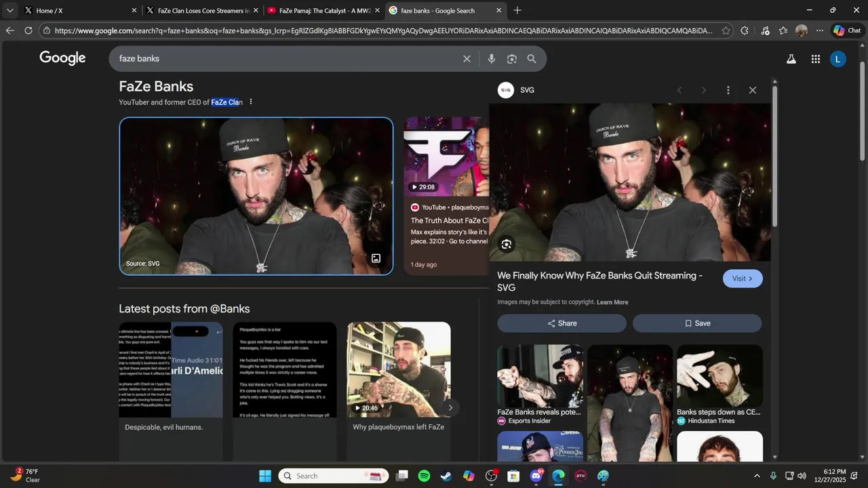
Task: Show hidden system tray icons chevron
Action: point(757,476)
